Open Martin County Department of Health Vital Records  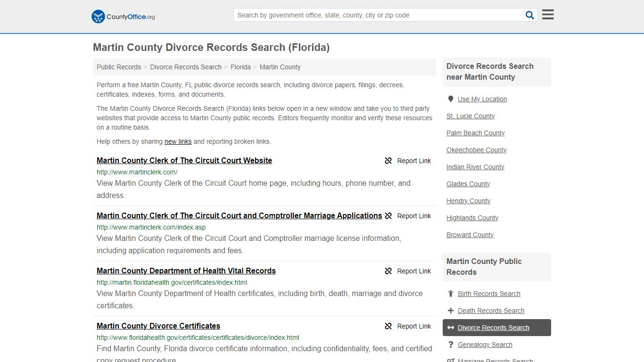coord(186,271)
